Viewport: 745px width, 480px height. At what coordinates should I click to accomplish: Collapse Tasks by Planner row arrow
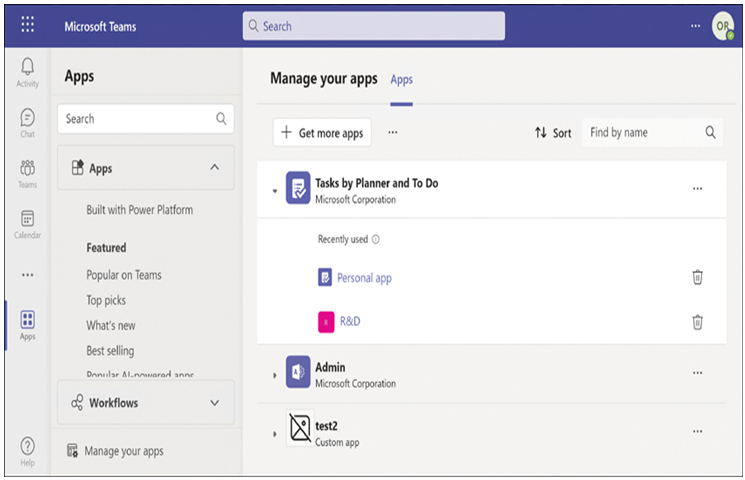pyautogui.click(x=275, y=191)
